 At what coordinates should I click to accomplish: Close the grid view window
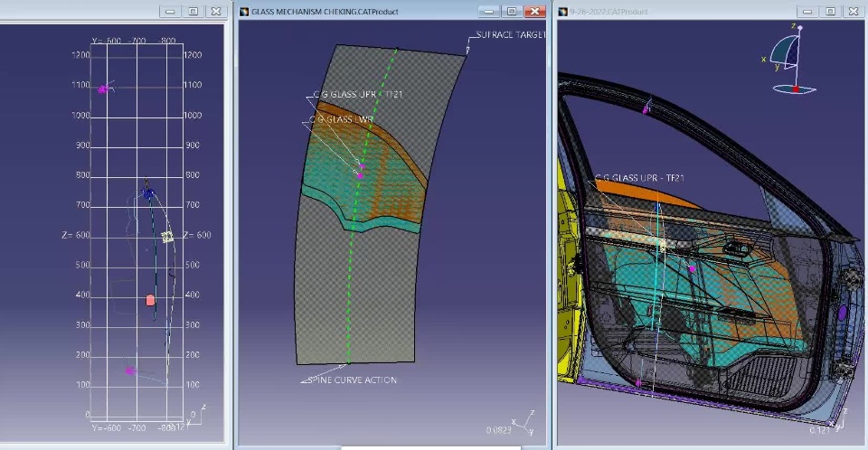click(216, 11)
